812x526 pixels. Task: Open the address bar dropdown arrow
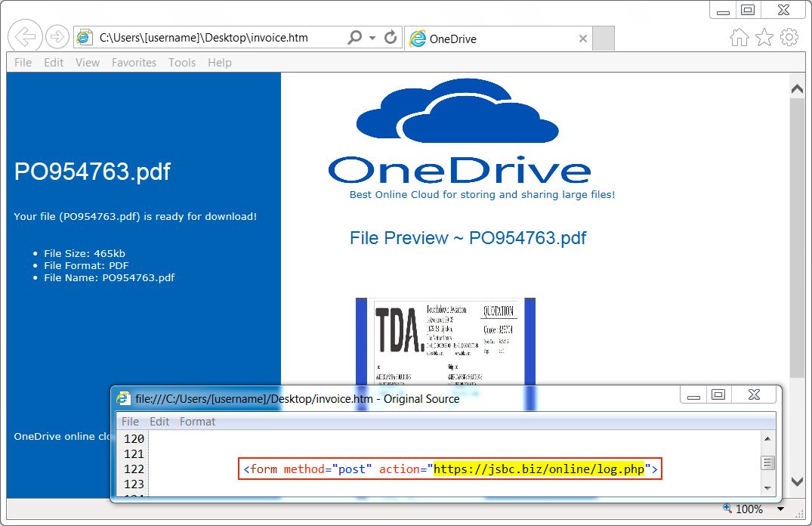(372, 38)
